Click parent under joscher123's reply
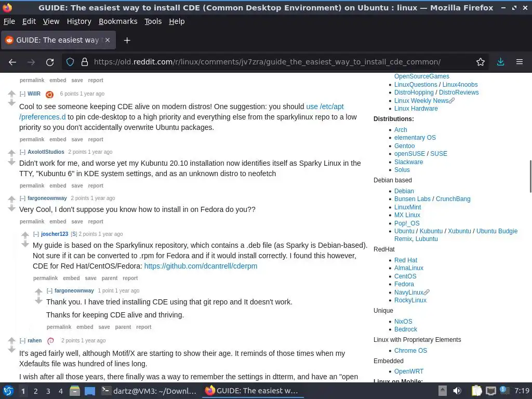 pos(110,278)
